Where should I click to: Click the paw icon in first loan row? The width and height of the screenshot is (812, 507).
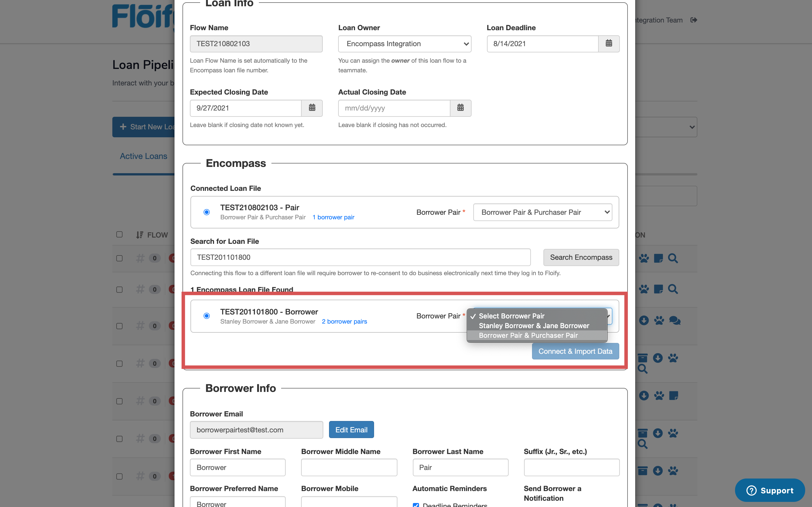pos(644,258)
